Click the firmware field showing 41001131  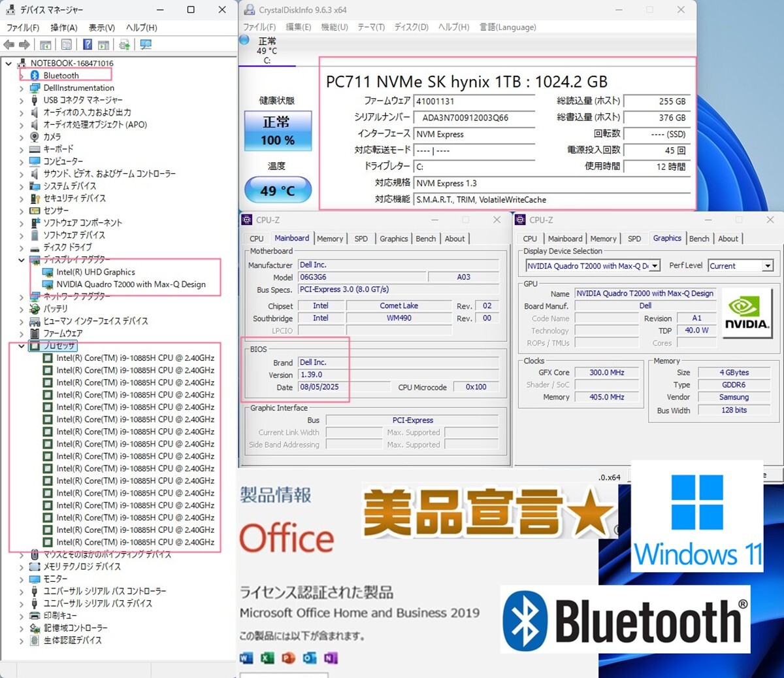pyautogui.click(x=474, y=101)
